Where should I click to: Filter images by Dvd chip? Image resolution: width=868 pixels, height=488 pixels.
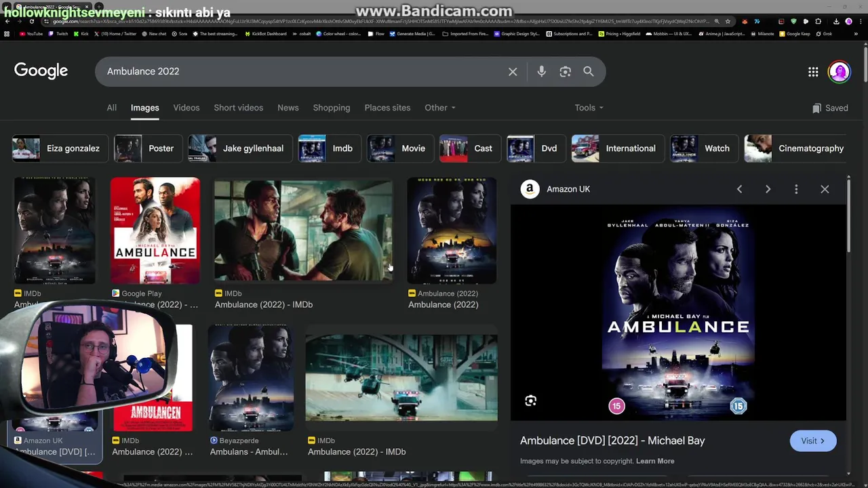(536, 148)
